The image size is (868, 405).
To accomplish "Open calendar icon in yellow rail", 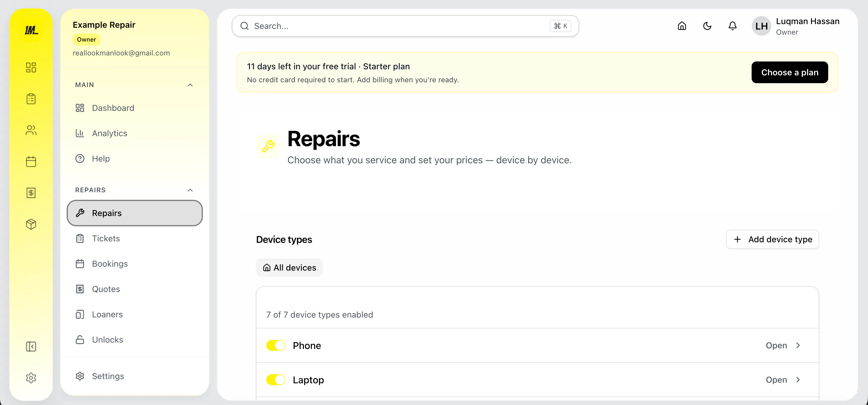I will pos(31,162).
